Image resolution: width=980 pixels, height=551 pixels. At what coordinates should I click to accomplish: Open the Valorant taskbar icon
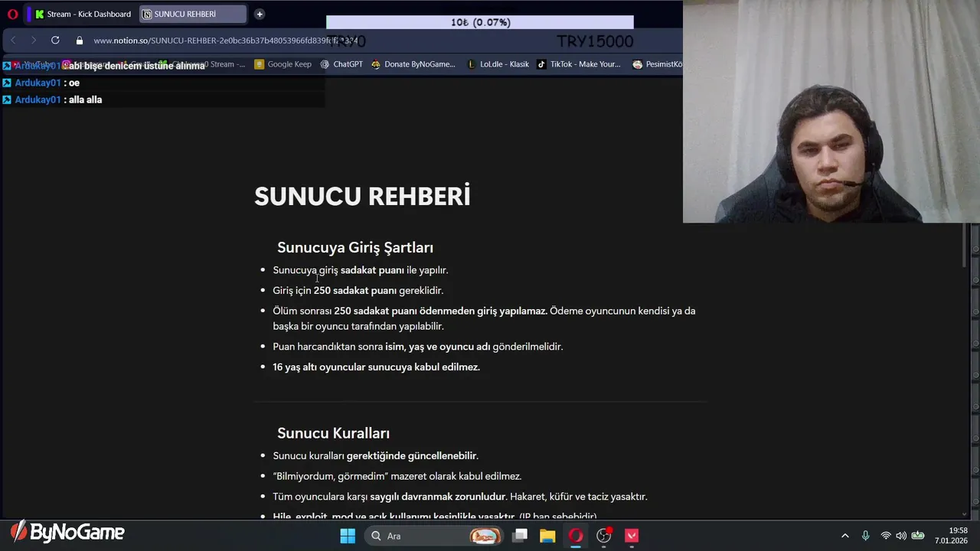[x=632, y=536]
